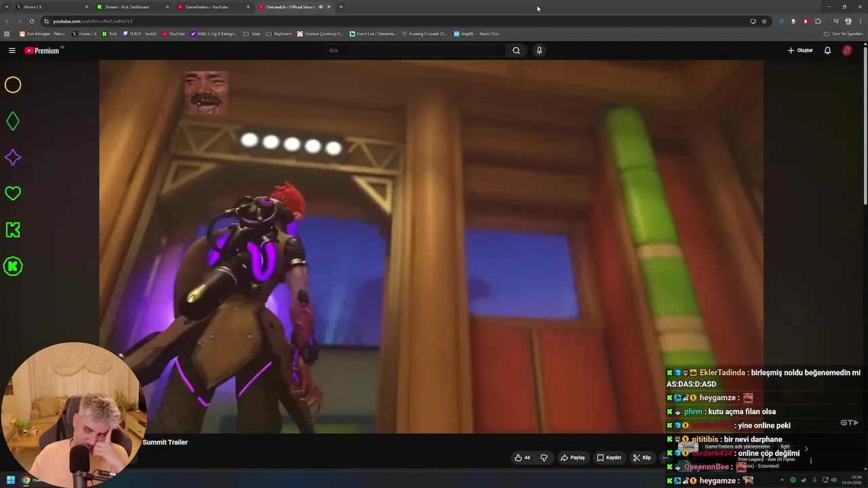Open Event List / Streamlabs bookmark

pos(372,33)
